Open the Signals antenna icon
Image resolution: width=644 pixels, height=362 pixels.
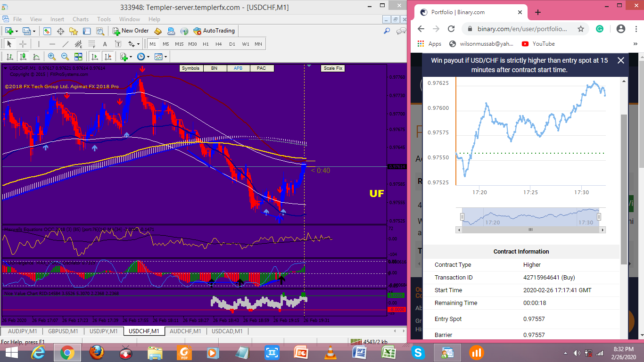(x=184, y=31)
